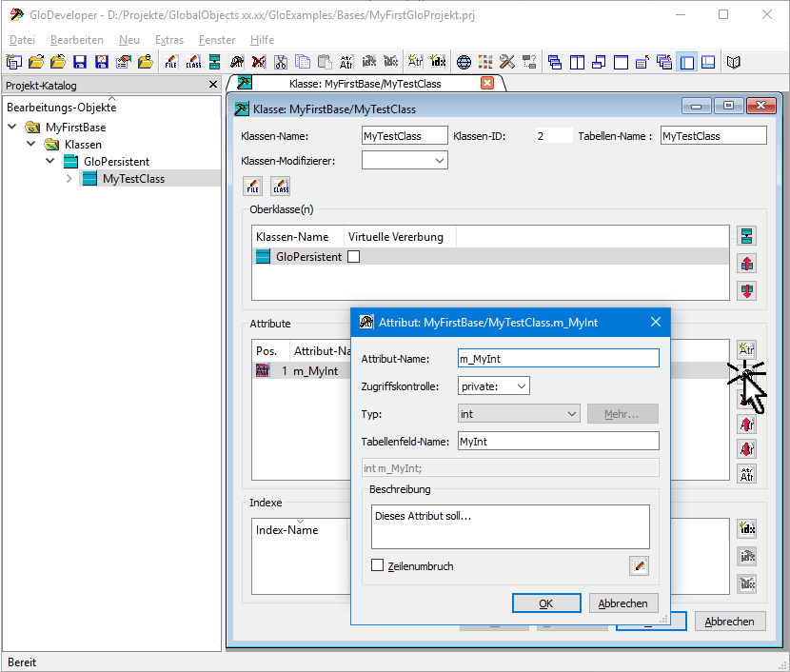Screen dimensions: 790x672
Task: Toggle the highlighted project catalog panel icon
Action: pyautogui.click(x=686, y=62)
